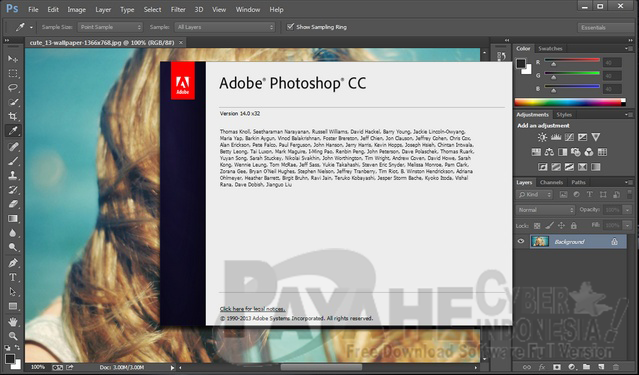Add a Color Balance adjustment

[x=549, y=152]
